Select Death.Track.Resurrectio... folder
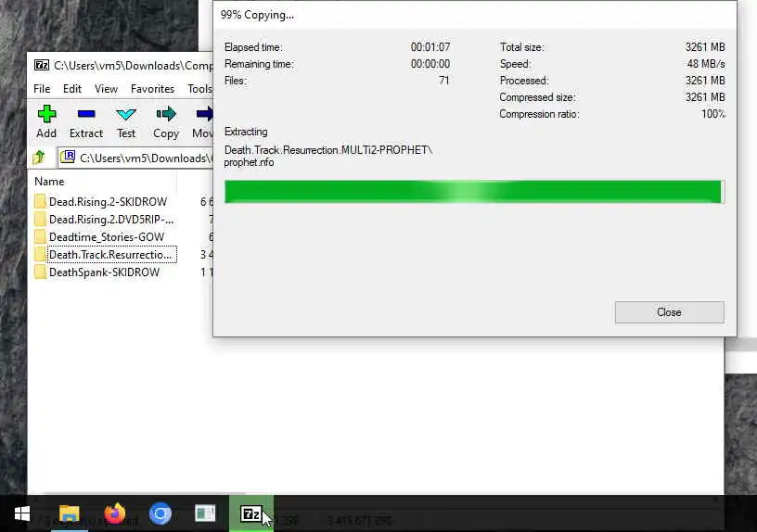 pyautogui.click(x=110, y=255)
